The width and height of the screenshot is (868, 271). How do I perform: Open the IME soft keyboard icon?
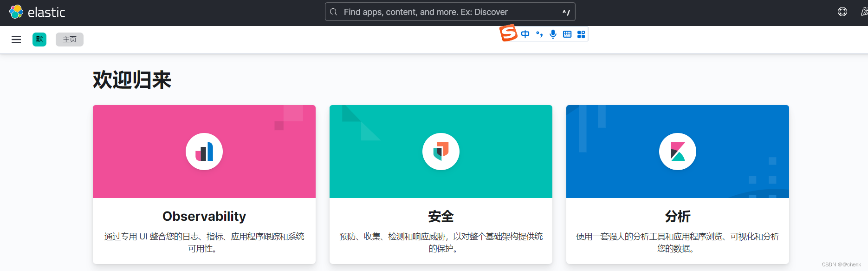click(x=567, y=34)
